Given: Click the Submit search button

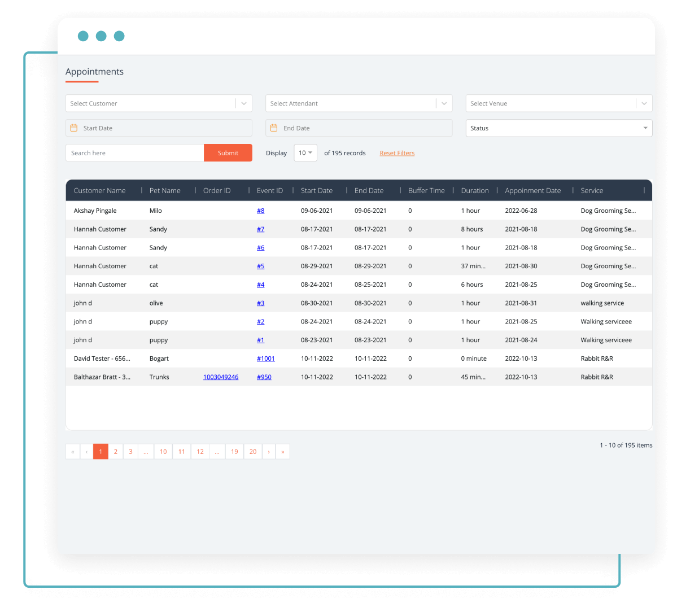Looking at the screenshot, I should click(228, 152).
